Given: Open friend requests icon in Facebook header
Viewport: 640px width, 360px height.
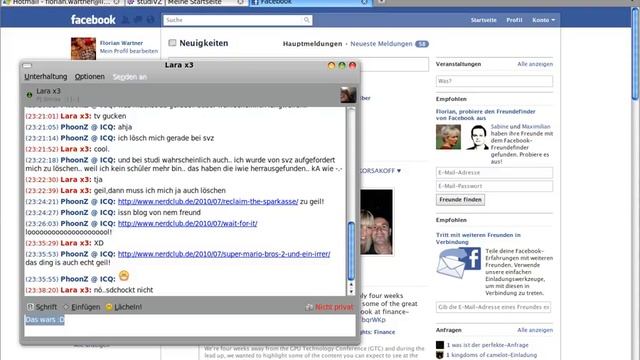Looking at the screenshot, I should [x=126, y=20].
